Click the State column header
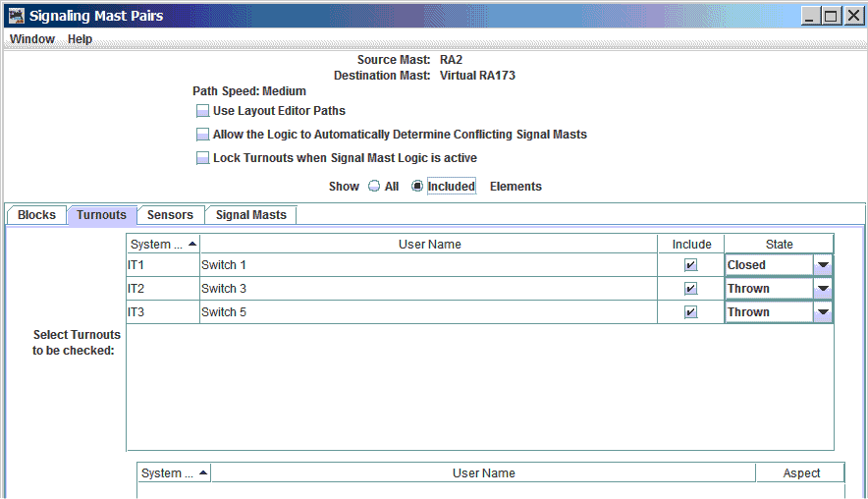Screen dimensions: 868x499 coord(779,245)
